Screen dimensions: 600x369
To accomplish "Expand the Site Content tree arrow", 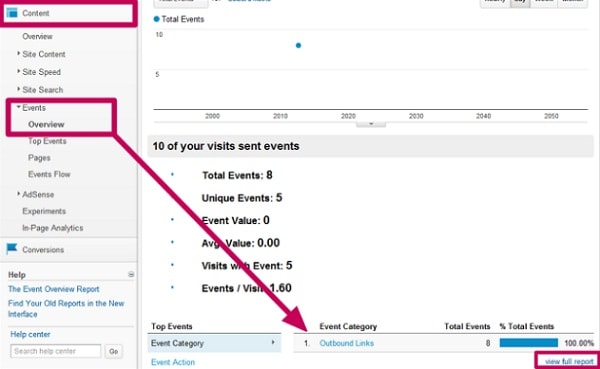I will click(x=18, y=54).
